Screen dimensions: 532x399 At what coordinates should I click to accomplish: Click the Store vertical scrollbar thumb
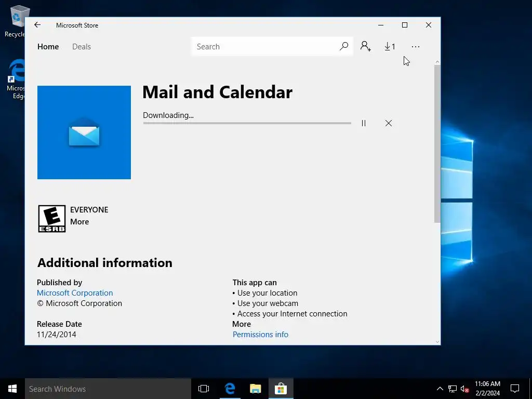tap(437, 144)
